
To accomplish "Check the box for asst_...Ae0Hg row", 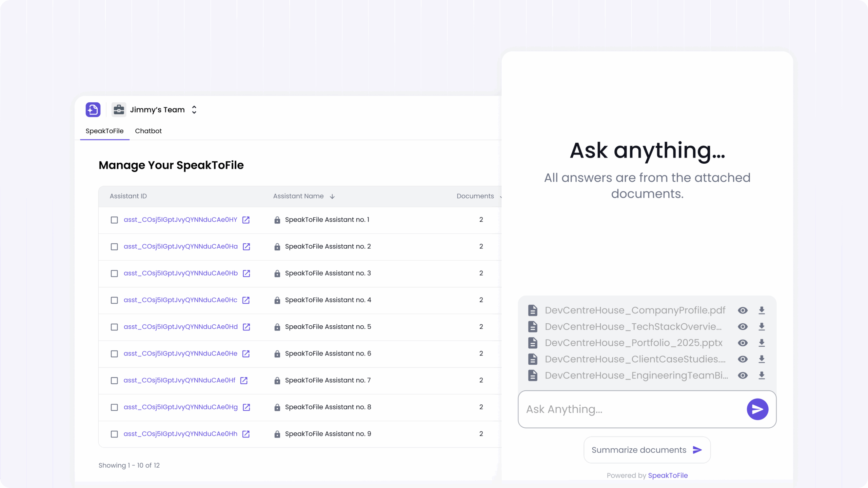I will pyautogui.click(x=114, y=407).
